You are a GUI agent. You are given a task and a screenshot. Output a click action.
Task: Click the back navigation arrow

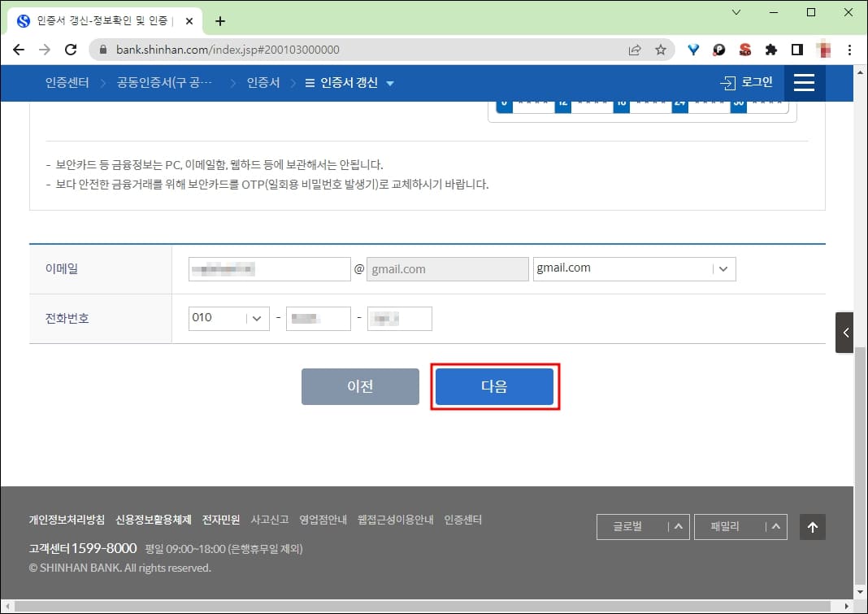click(x=19, y=50)
